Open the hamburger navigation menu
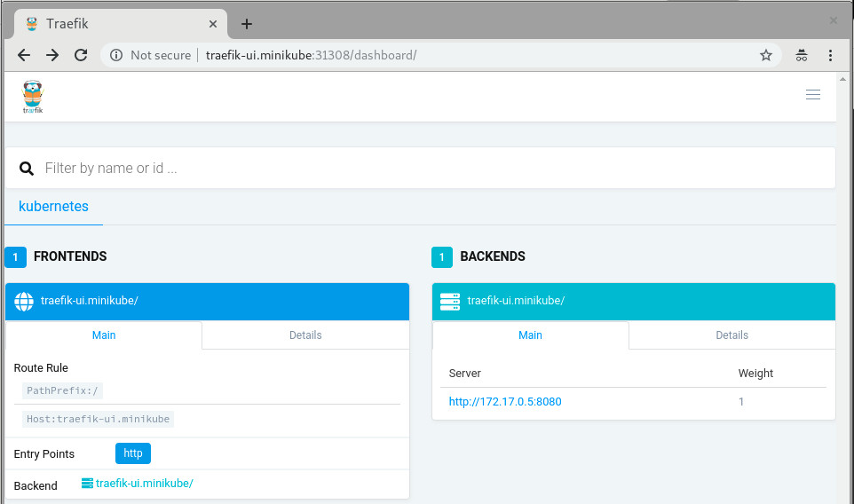854x504 pixels. click(812, 95)
